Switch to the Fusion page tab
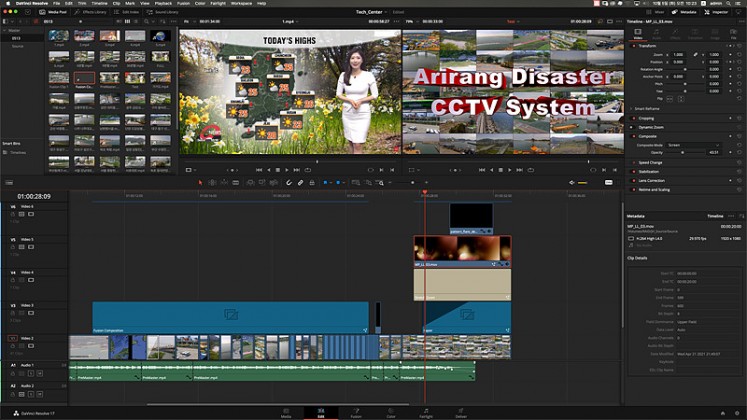The height and width of the screenshot is (420, 747). click(356, 413)
